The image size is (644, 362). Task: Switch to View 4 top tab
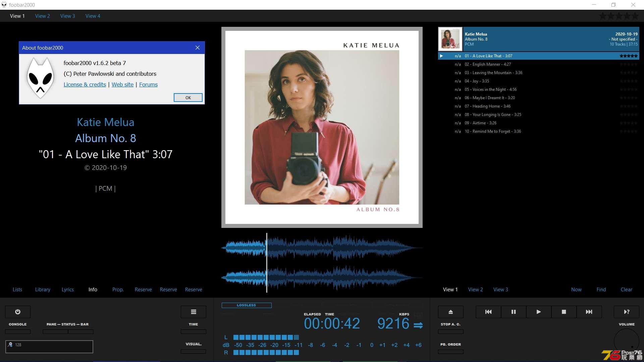93,16
